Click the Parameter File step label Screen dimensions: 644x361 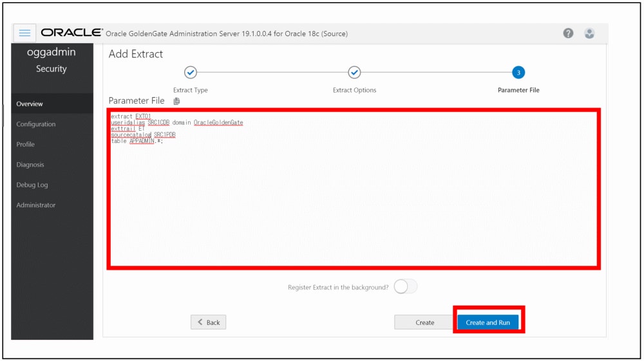[518, 90]
